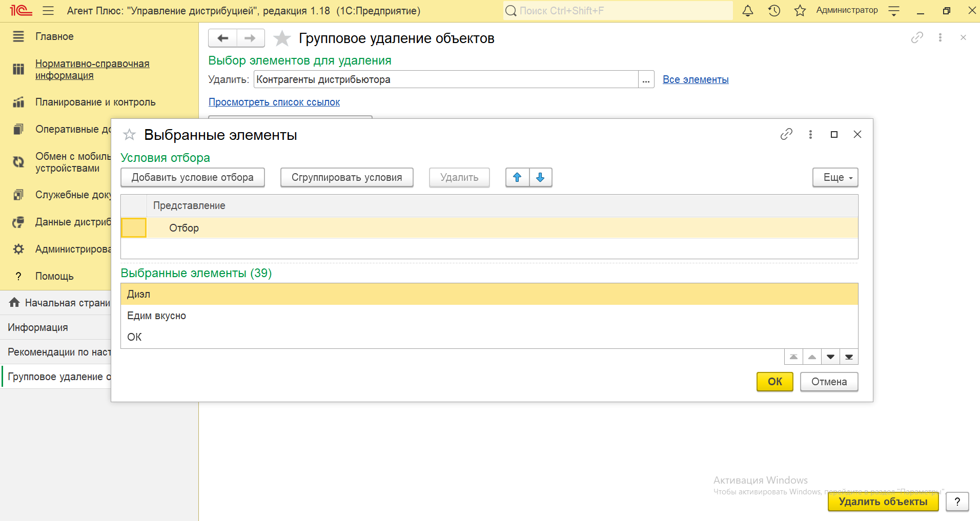This screenshot has width=980, height=521.
Task: Jump to first item in list
Action: 794,357
